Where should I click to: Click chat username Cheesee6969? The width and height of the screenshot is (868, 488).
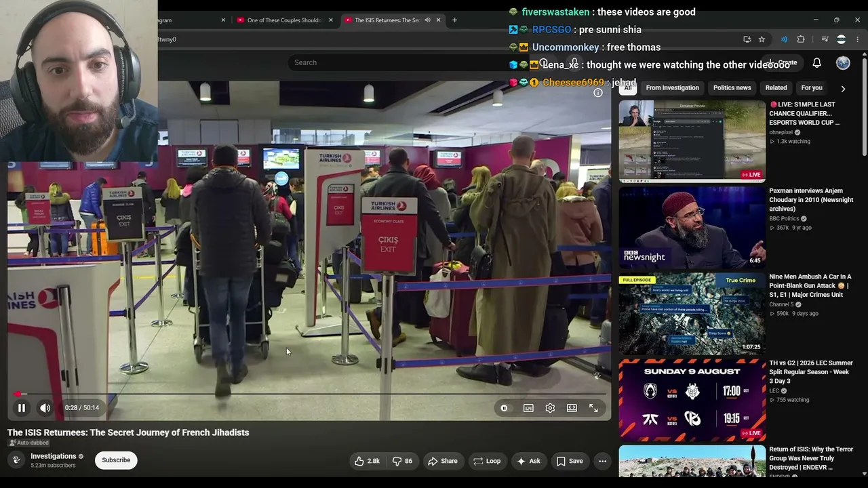573,83
